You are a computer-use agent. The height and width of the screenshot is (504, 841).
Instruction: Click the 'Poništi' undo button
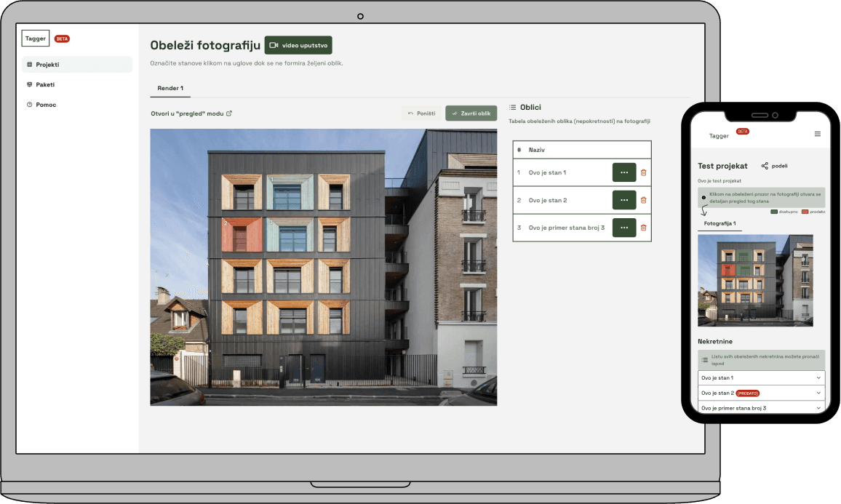[x=421, y=113]
